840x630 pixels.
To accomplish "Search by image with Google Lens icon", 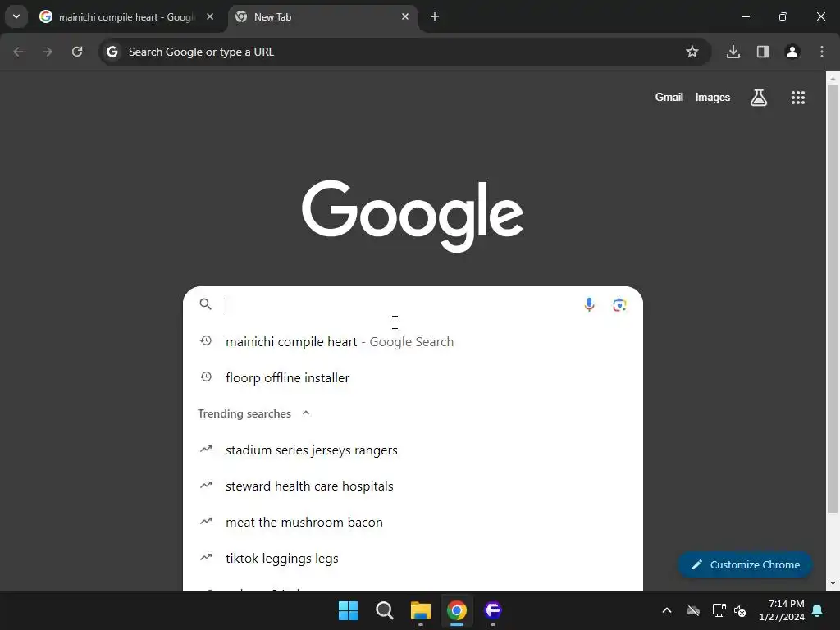I will point(619,305).
